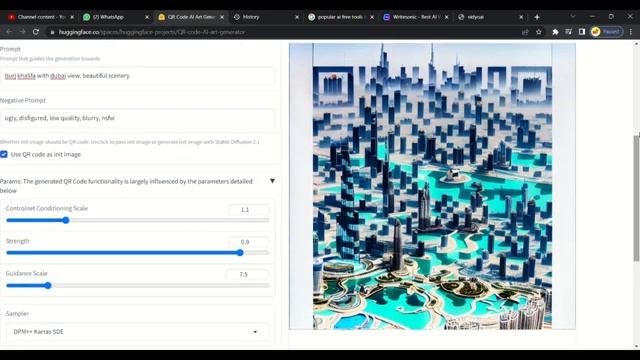Switch to the History tab
The width and height of the screenshot is (640, 360).
[x=251, y=17]
